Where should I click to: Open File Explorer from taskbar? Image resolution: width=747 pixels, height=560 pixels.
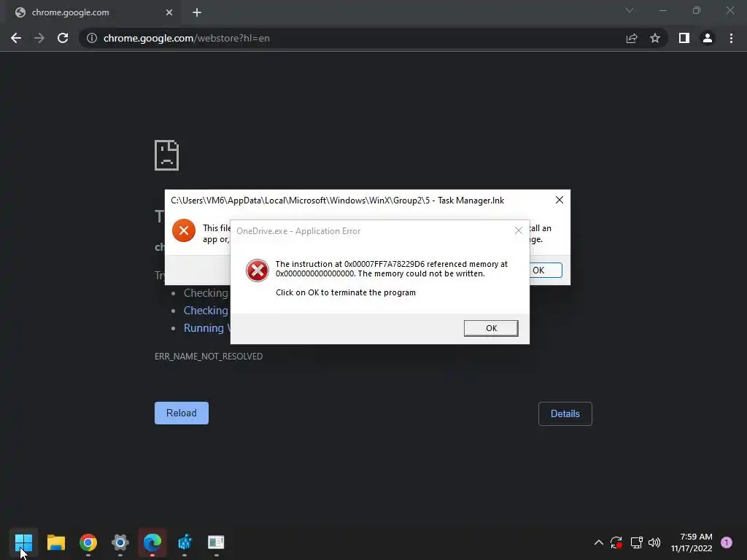point(55,542)
